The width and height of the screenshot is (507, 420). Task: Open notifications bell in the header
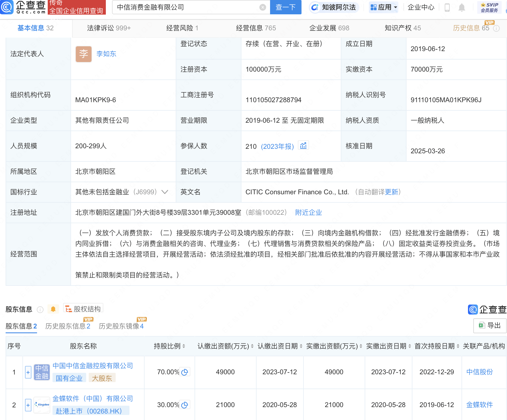pyautogui.click(x=462, y=7)
